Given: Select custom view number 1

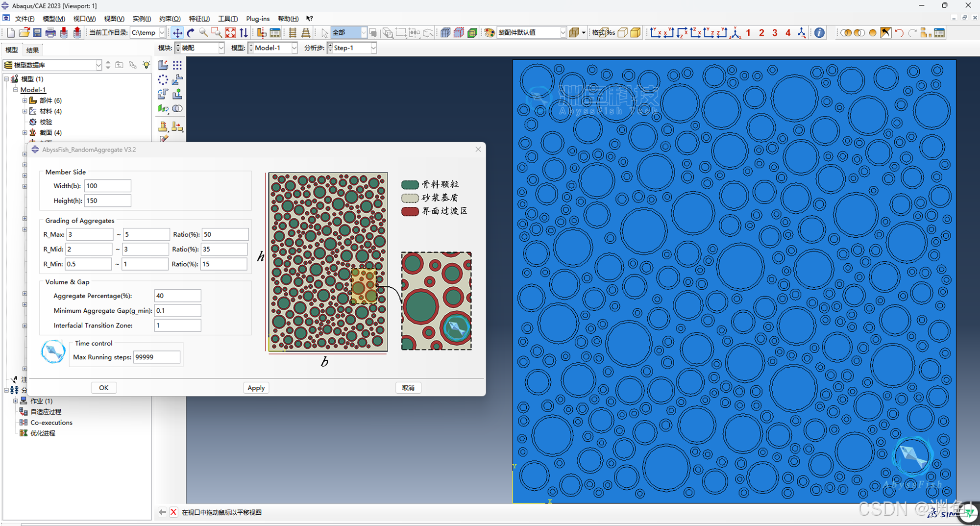Looking at the screenshot, I should (748, 33).
